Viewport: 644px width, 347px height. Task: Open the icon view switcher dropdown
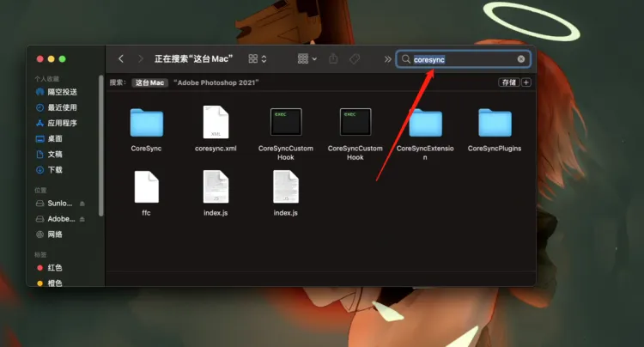[257, 59]
